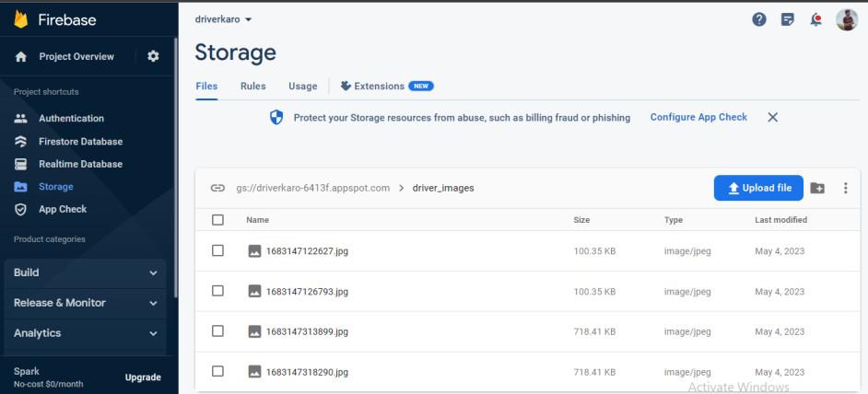
Task: Toggle the select-all header checkbox
Action: pos(217,220)
